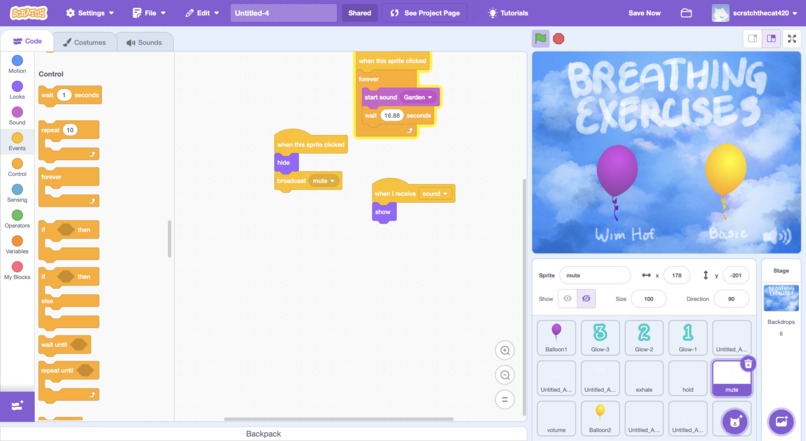The height and width of the screenshot is (441, 806).
Task: Open Motion block category
Action: [x=17, y=64]
